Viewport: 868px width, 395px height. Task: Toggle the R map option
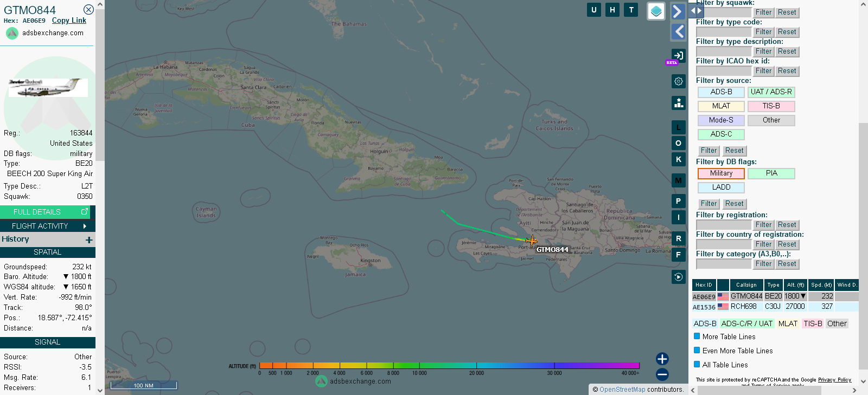pyautogui.click(x=678, y=238)
